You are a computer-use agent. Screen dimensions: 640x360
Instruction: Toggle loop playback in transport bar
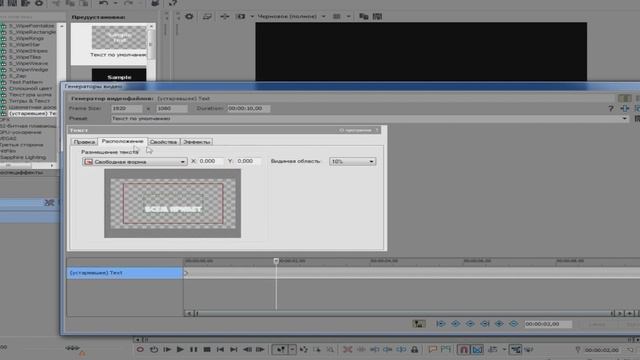[154, 349]
